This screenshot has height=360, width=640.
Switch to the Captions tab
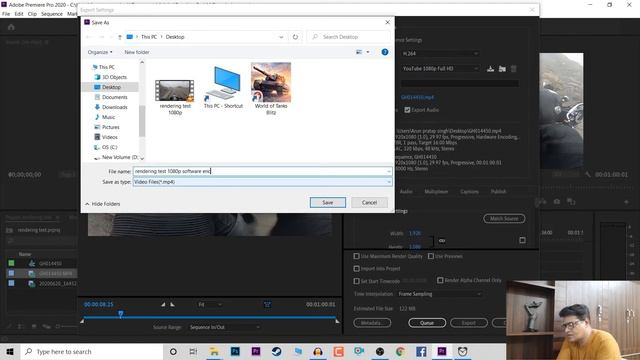469,191
